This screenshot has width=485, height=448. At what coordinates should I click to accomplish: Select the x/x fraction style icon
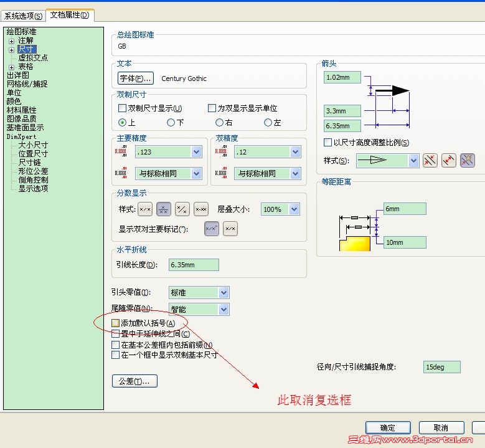click(x=145, y=209)
